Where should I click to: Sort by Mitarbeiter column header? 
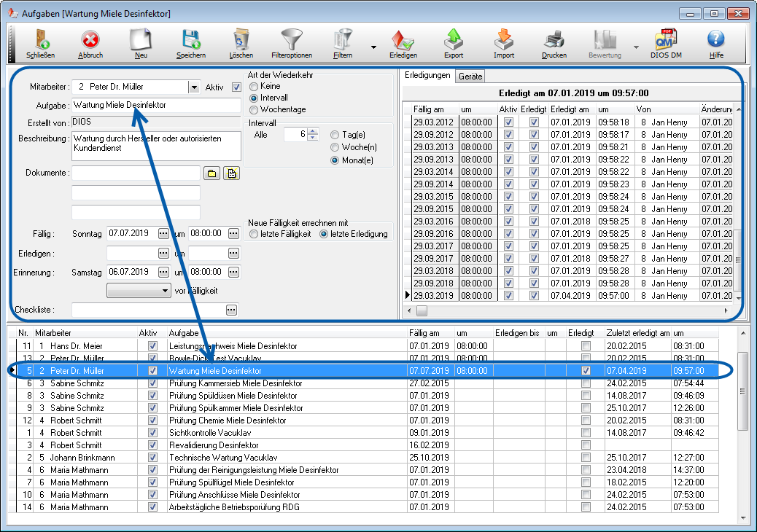(85, 333)
